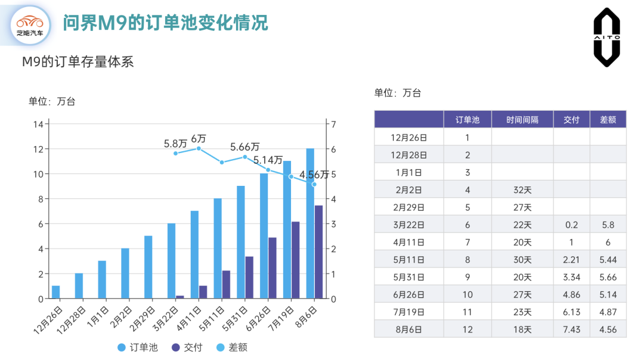Click the 时间间隔 table column header

point(522,120)
